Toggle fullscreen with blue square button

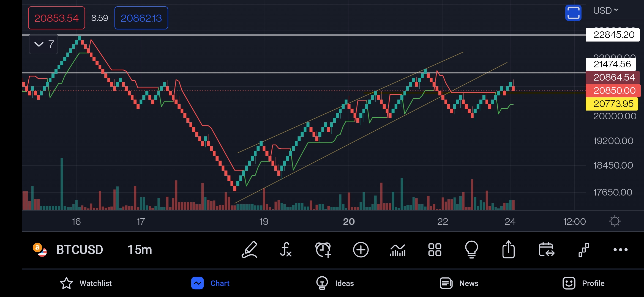573,13
